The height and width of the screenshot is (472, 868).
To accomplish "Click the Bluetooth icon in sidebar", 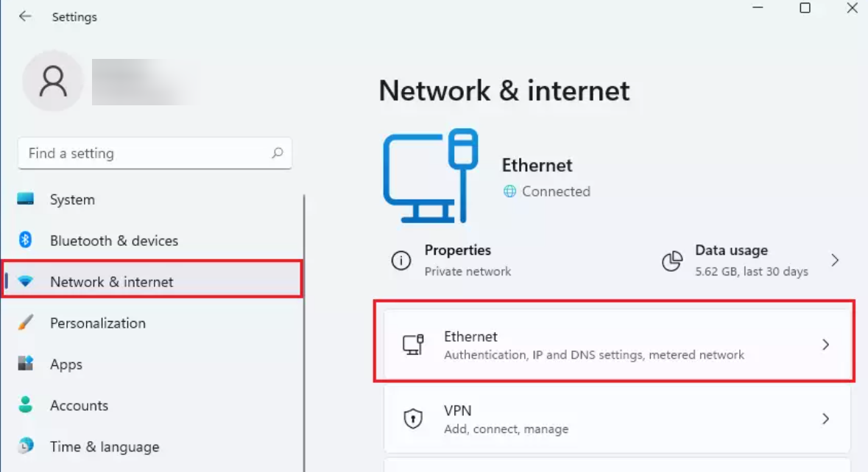I will 26,240.
